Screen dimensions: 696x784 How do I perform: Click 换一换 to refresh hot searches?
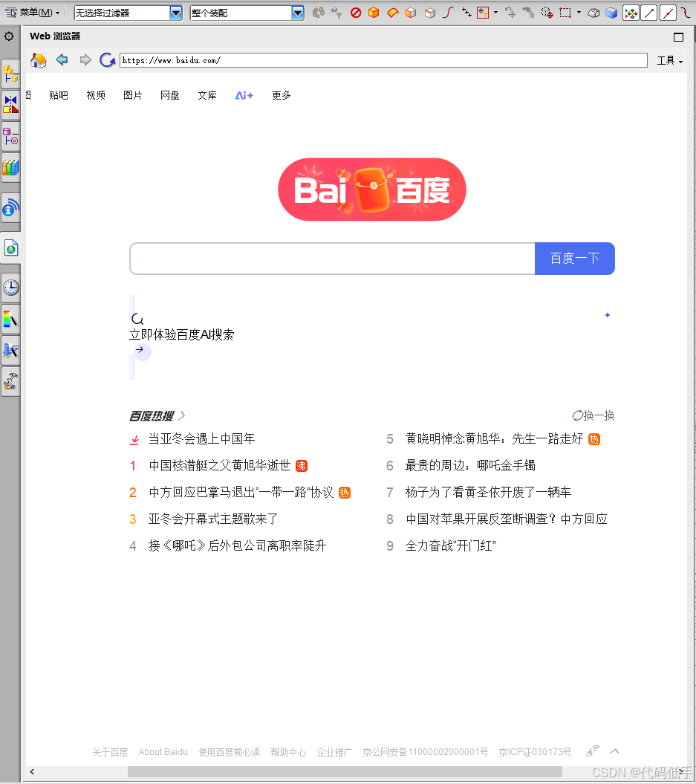593,415
